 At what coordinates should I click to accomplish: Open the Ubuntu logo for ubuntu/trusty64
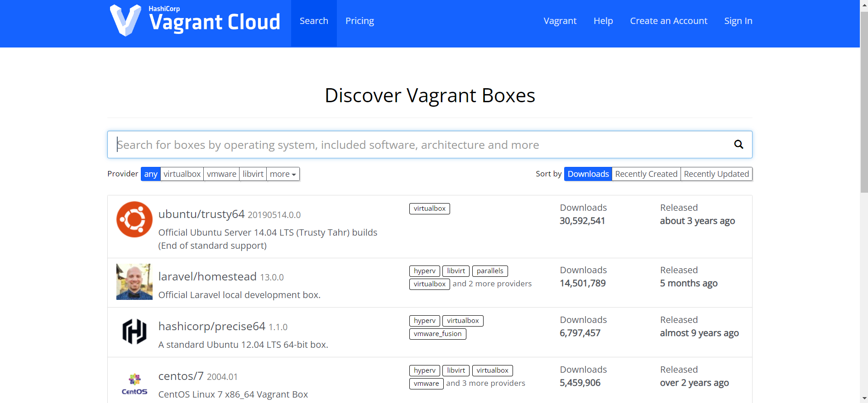pos(134,219)
